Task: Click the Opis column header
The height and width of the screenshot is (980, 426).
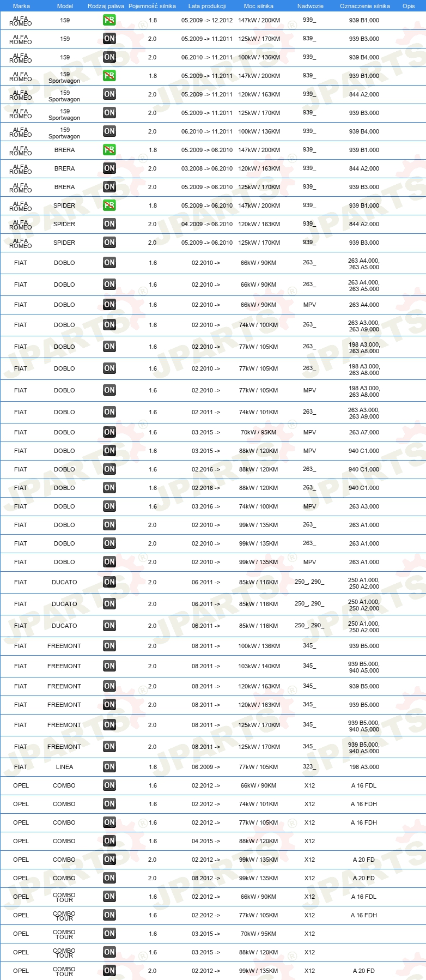Action: pyautogui.click(x=409, y=6)
